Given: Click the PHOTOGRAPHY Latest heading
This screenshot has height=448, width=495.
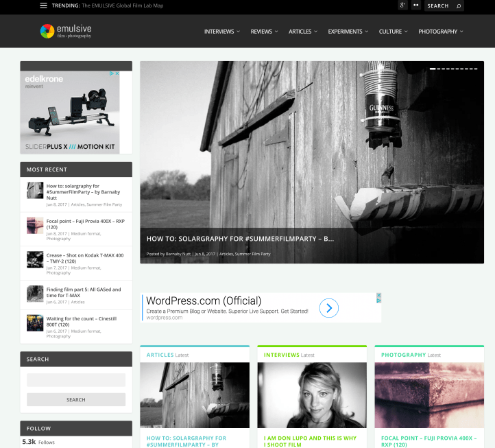Looking at the screenshot, I should coord(411,355).
